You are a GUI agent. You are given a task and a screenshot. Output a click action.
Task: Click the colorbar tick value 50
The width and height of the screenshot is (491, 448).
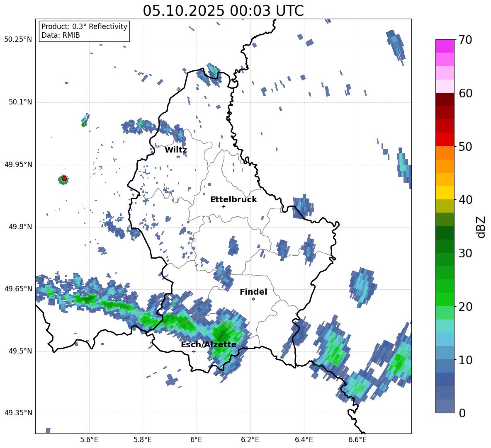pyautogui.click(x=465, y=146)
